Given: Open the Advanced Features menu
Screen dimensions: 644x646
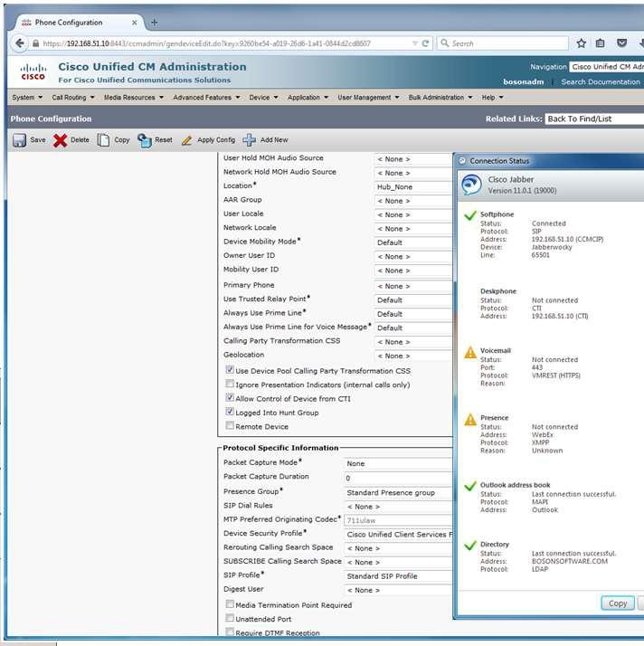Looking at the screenshot, I should (x=206, y=98).
